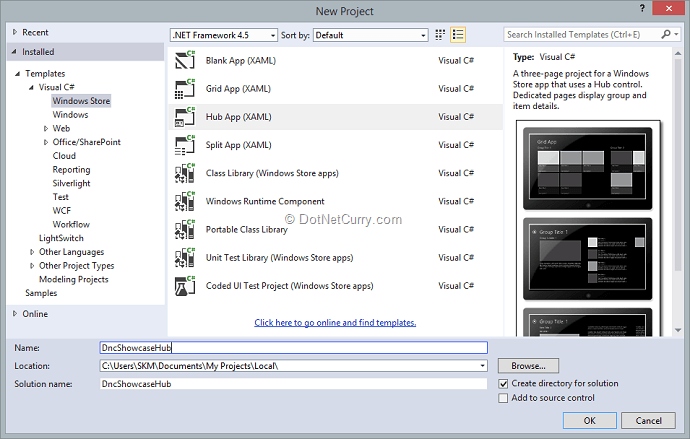Open the dialog help question mark

[x=642, y=8]
